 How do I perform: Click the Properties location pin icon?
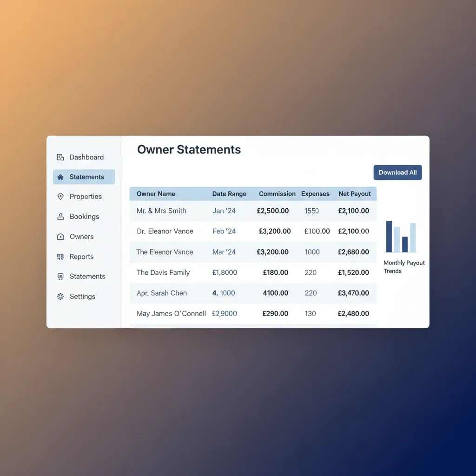tap(60, 197)
